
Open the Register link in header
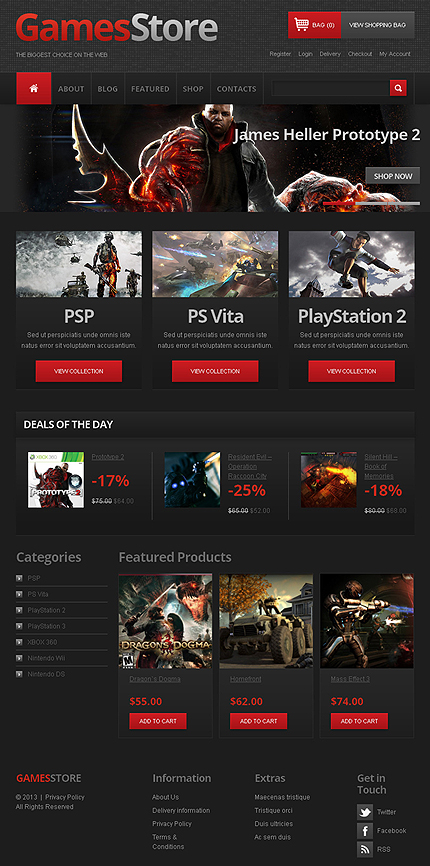tap(280, 54)
